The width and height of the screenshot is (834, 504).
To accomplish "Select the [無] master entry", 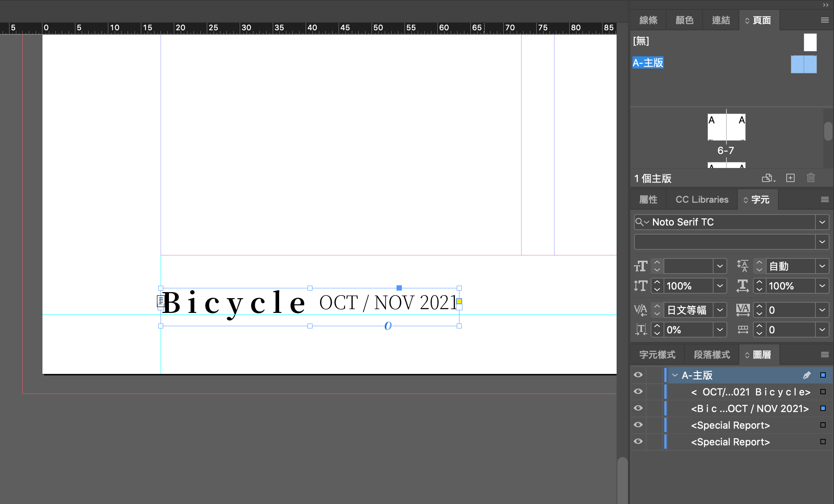I will (x=641, y=41).
